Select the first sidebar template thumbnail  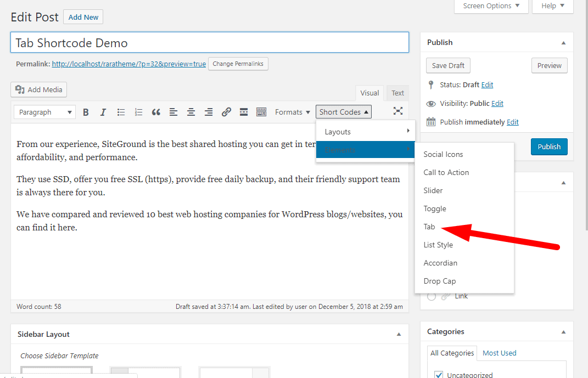[56, 372]
